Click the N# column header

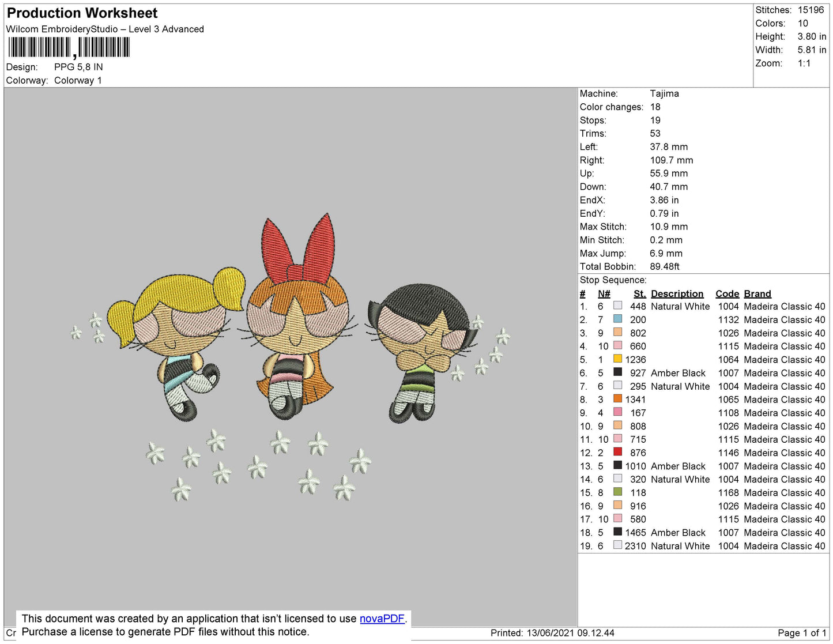click(x=604, y=293)
